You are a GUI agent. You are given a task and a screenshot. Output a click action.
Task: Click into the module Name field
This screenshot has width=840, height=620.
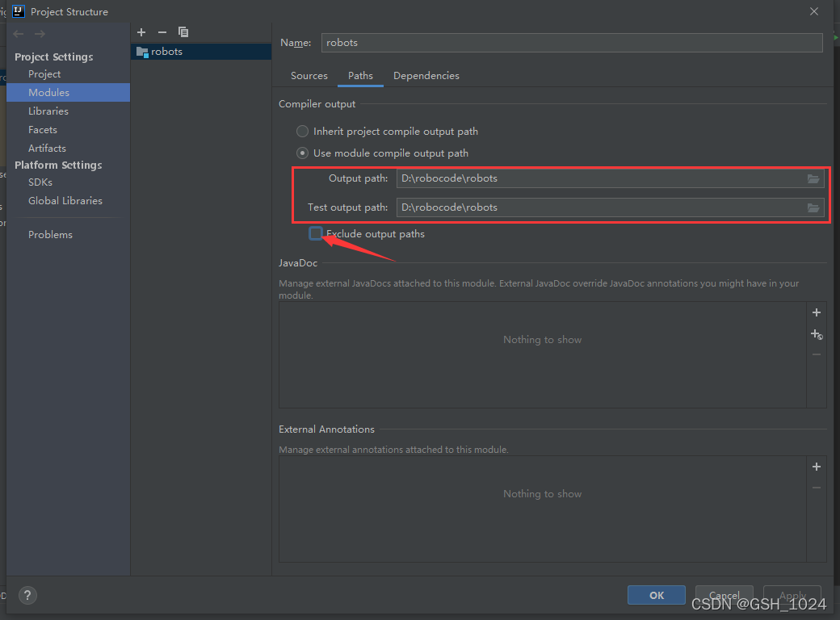(x=572, y=43)
